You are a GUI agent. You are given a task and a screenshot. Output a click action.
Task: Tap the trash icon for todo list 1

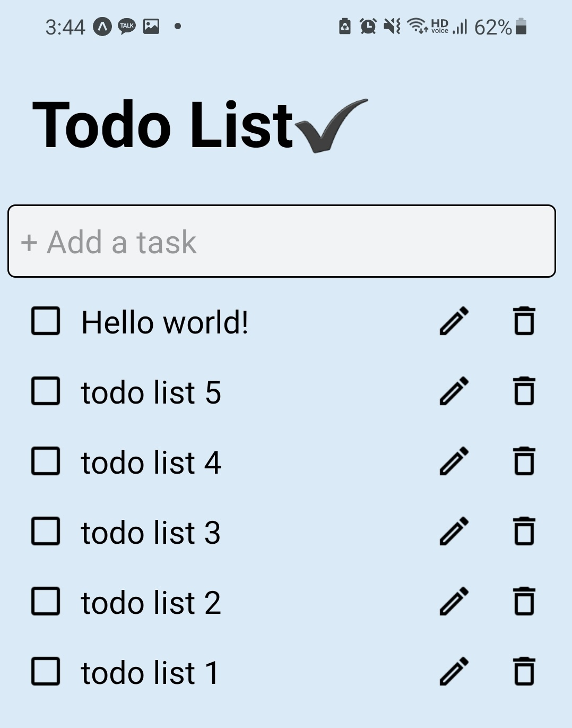tap(524, 672)
